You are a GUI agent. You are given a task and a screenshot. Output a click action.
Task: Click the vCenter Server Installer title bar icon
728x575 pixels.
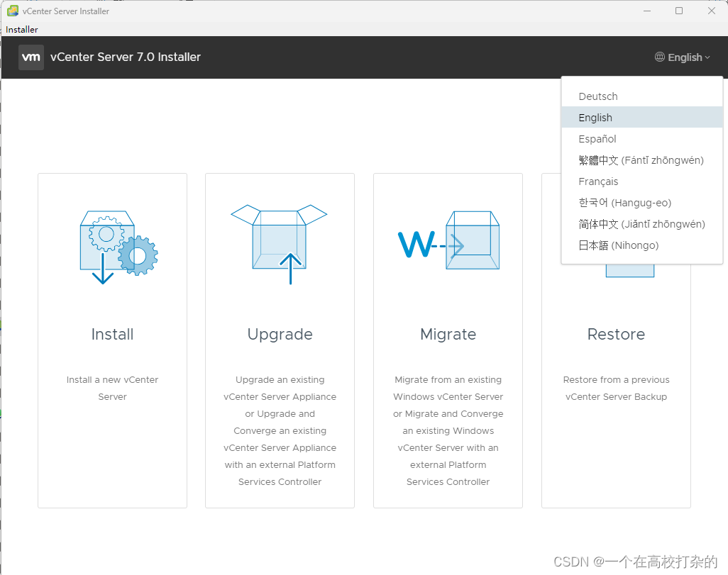13,11
